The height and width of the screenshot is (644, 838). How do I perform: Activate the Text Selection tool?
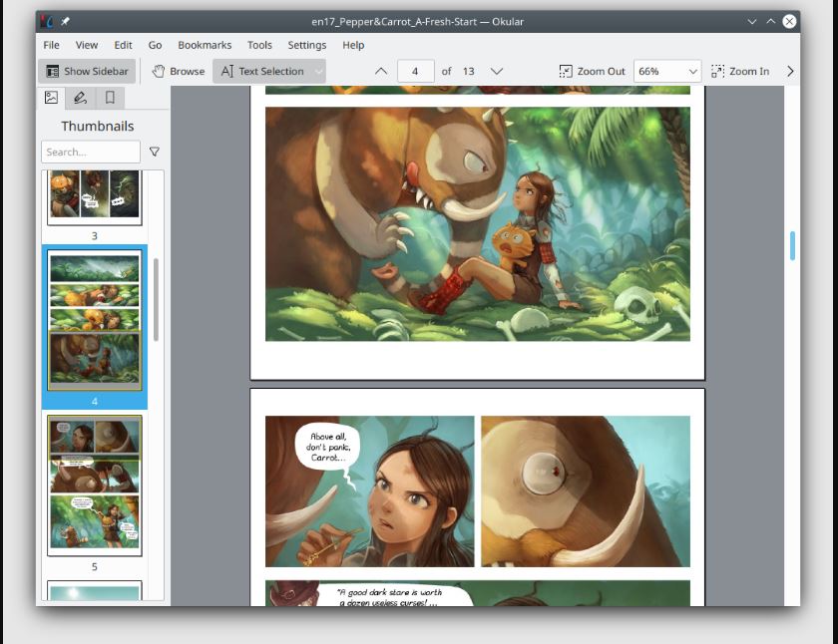click(263, 71)
